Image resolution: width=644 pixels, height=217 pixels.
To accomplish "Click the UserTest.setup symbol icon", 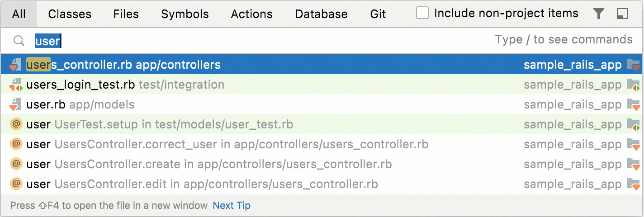I will click(16, 124).
